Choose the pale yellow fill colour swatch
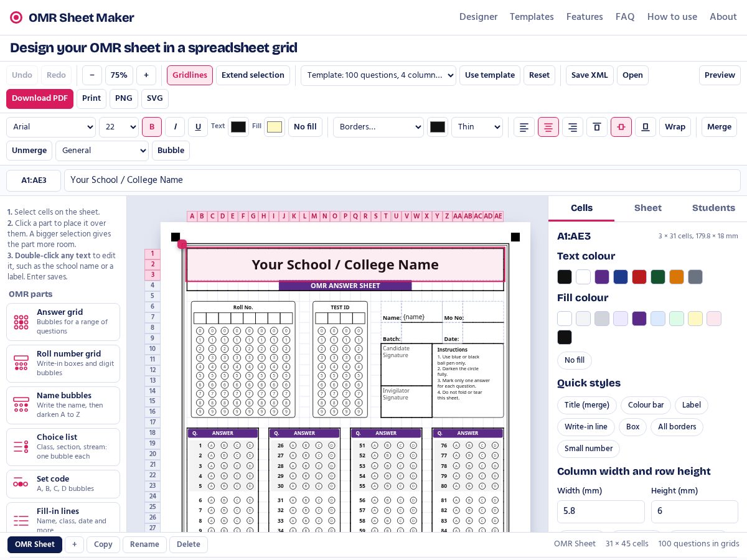The image size is (747, 560). click(x=695, y=319)
